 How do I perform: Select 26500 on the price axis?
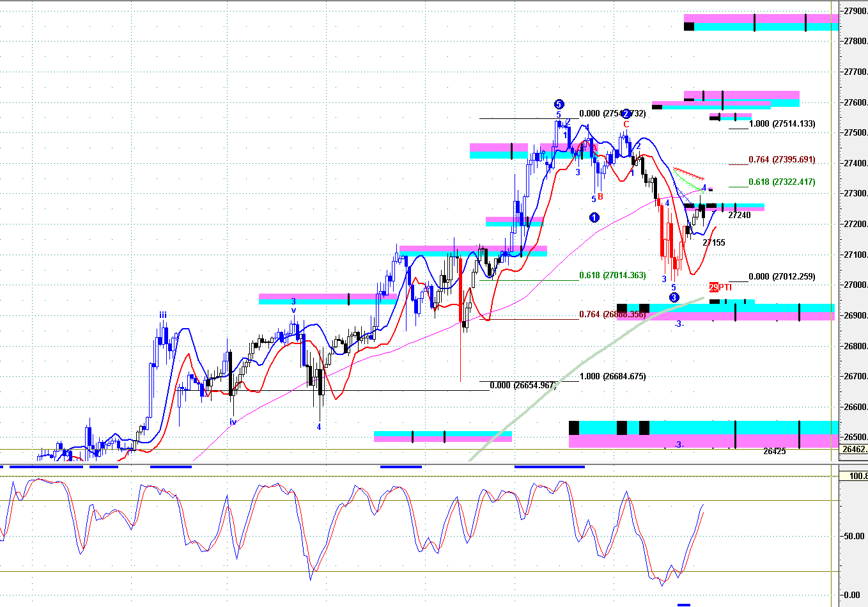[x=855, y=438]
